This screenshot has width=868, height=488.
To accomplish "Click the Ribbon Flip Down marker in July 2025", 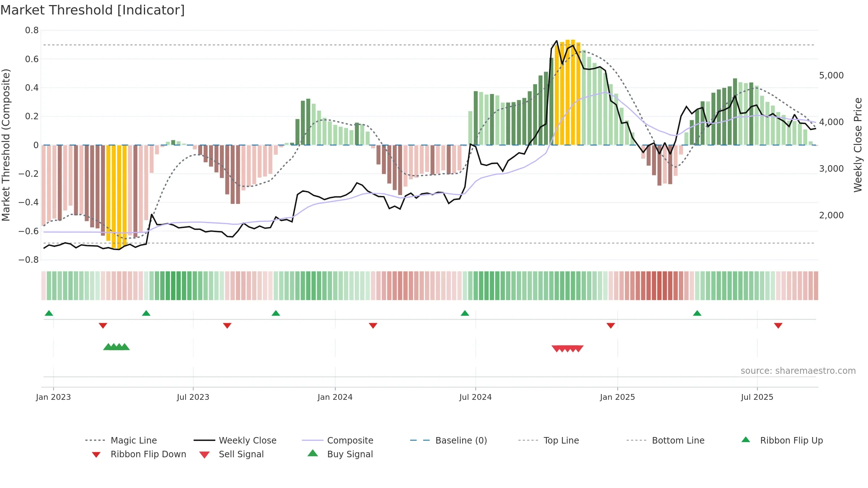I will click(x=778, y=326).
